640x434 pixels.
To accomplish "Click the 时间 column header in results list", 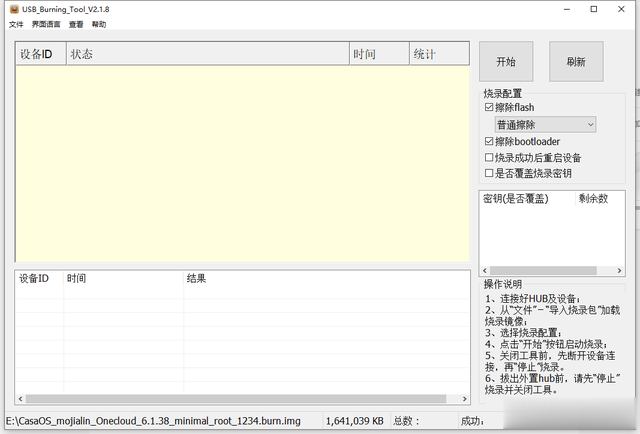I will 124,278.
